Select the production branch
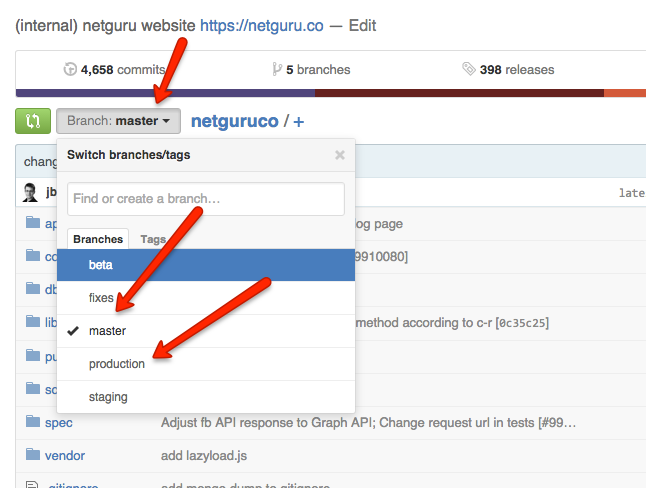 coord(206,364)
